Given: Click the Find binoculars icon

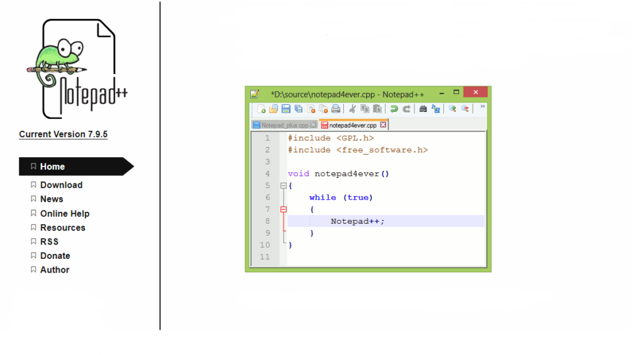Looking at the screenshot, I should pos(423,109).
